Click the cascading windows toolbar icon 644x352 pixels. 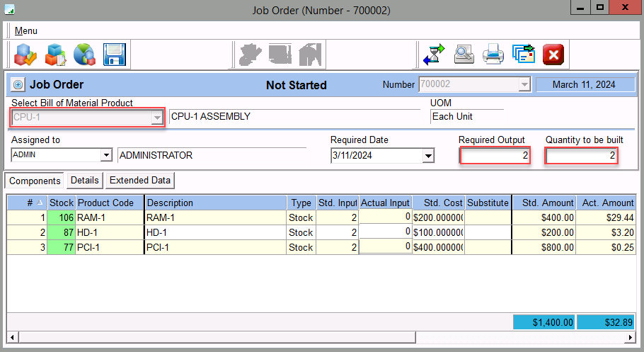pos(523,55)
